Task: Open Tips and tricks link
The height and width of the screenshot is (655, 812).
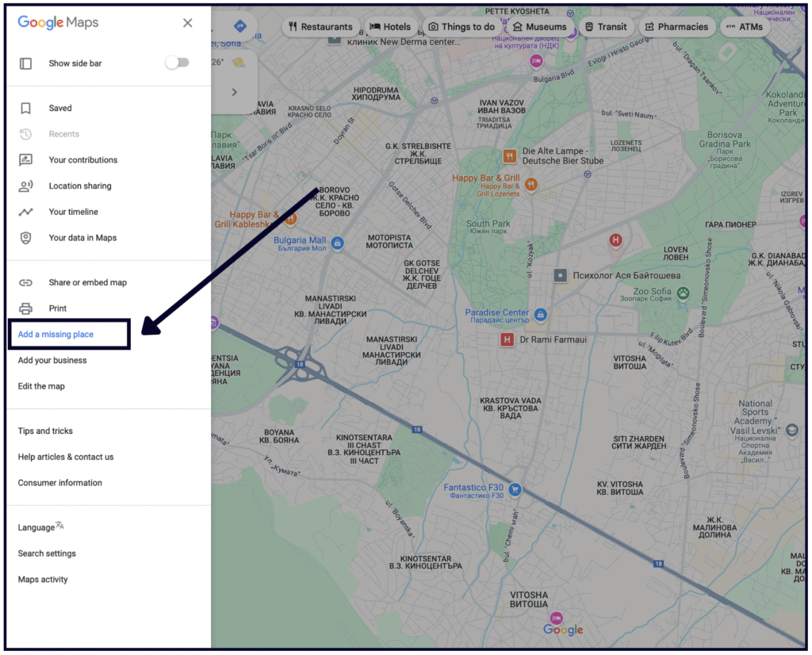Action: [45, 431]
